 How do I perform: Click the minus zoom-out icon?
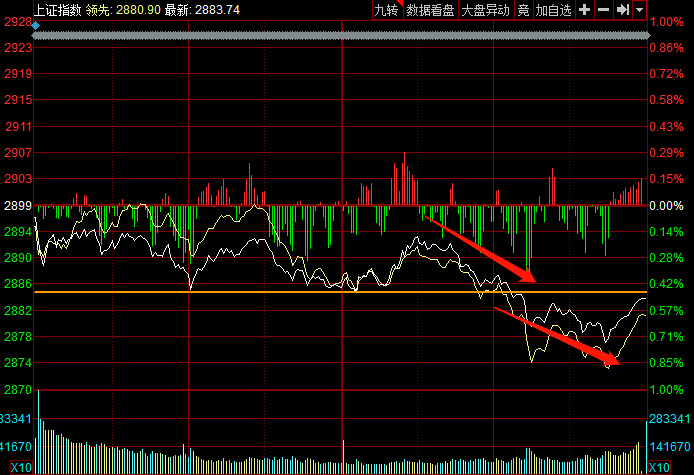[603, 10]
